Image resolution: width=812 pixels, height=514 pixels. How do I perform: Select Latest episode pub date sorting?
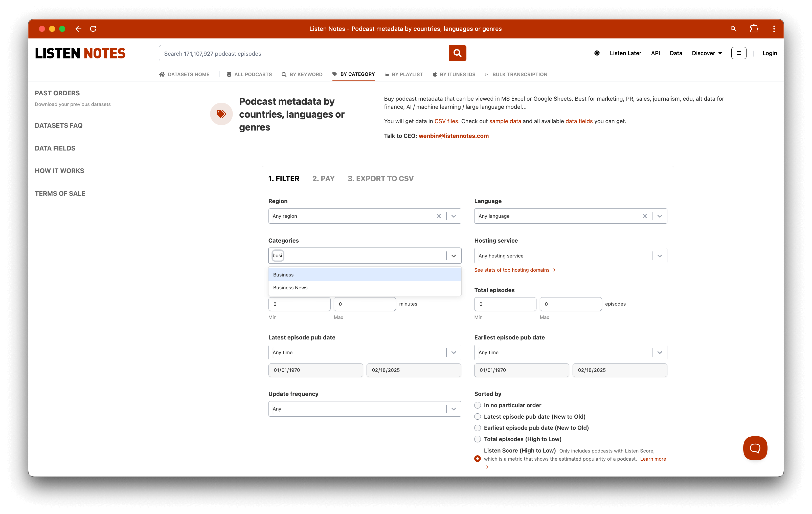click(x=477, y=416)
